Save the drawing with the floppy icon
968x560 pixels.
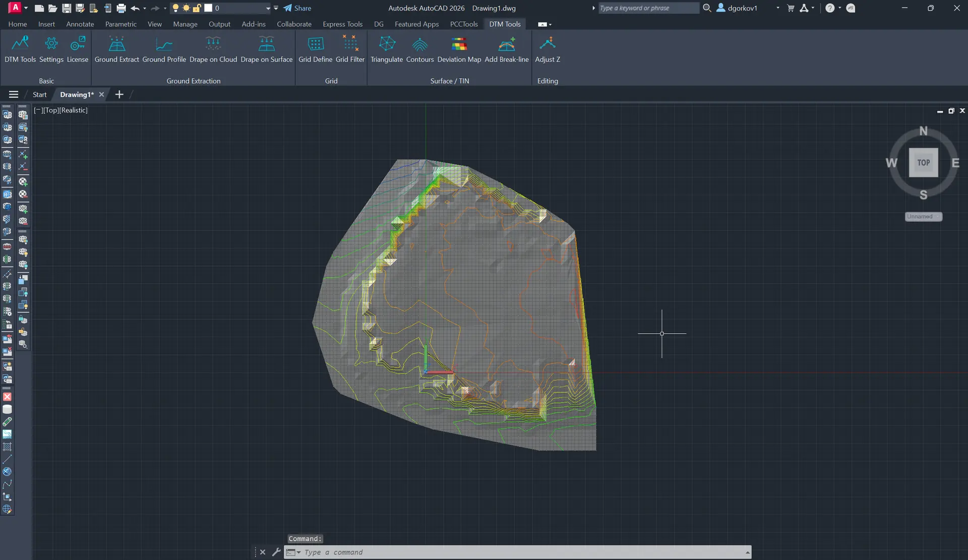[67, 8]
